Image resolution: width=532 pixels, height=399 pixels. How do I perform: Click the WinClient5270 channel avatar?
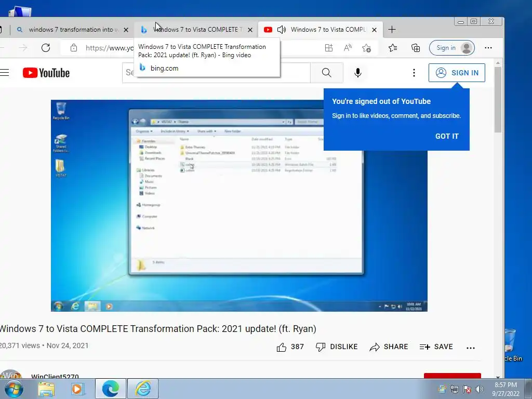(x=11, y=374)
